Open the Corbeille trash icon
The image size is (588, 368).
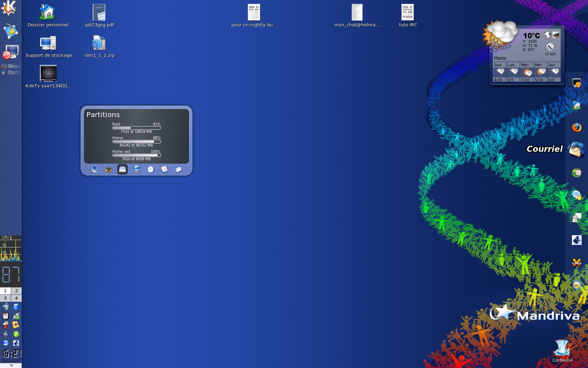pyautogui.click(x=562, y=349)
